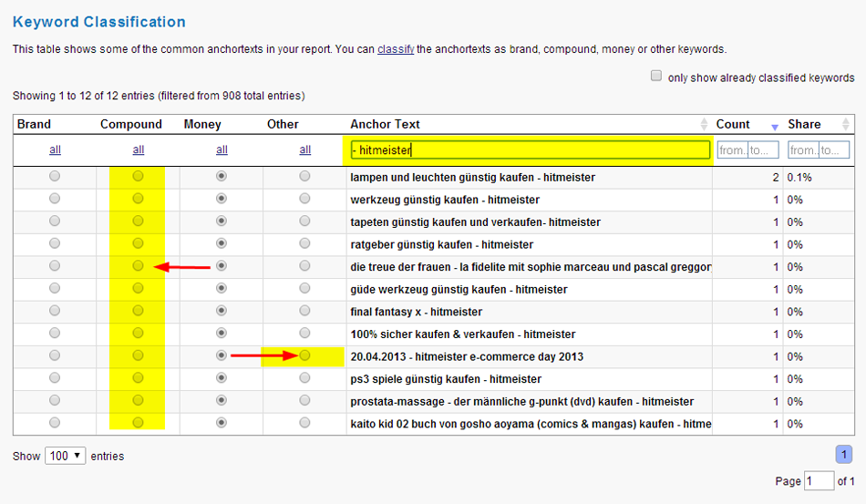Select Compound for 'die treue der frauen'
866x504 pixels.
(138, 265)
